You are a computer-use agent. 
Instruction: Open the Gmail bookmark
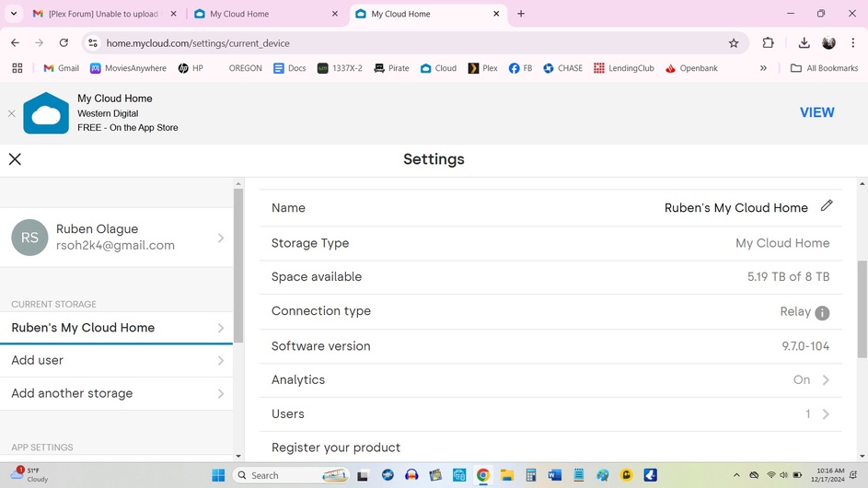tap(61, 68)
